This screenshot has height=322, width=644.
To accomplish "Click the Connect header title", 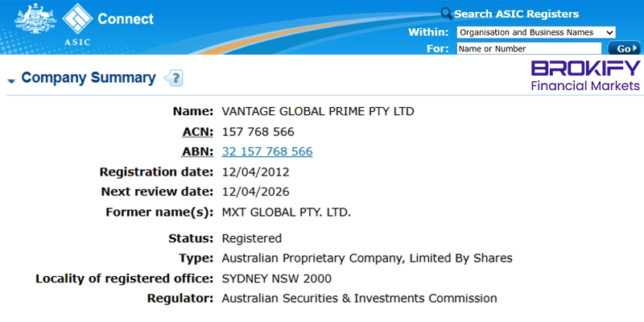I will (125, 19).
